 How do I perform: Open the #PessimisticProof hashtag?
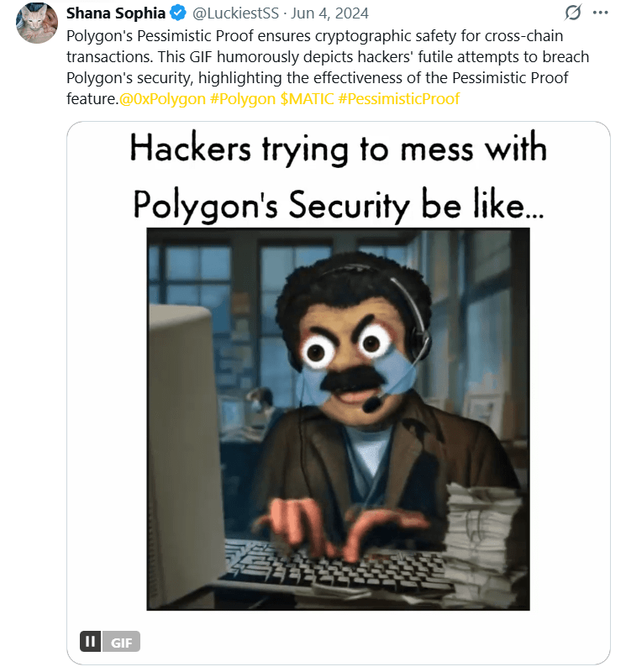coord(399,98)
